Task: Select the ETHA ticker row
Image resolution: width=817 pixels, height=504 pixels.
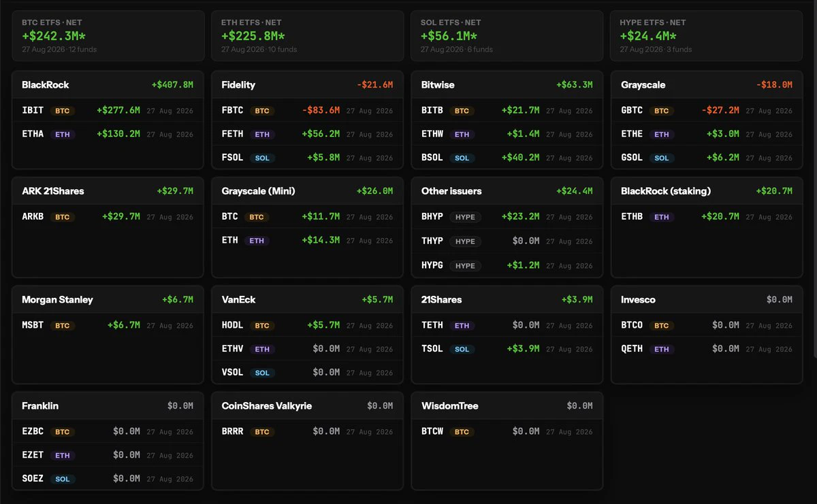Action: (108, 134)
